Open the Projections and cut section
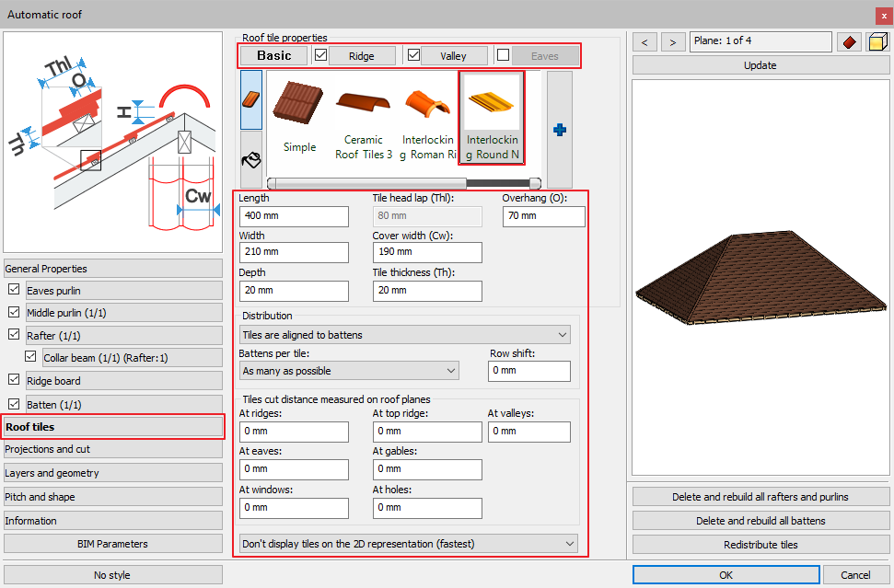This screenshot has height=588, width=894. coord(112,449)
